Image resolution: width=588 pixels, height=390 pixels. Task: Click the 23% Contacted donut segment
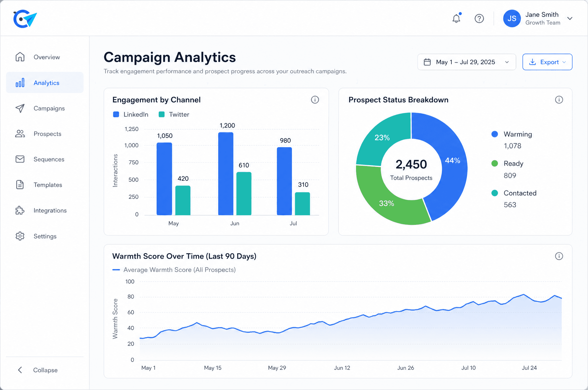click(x=382, y=138)
